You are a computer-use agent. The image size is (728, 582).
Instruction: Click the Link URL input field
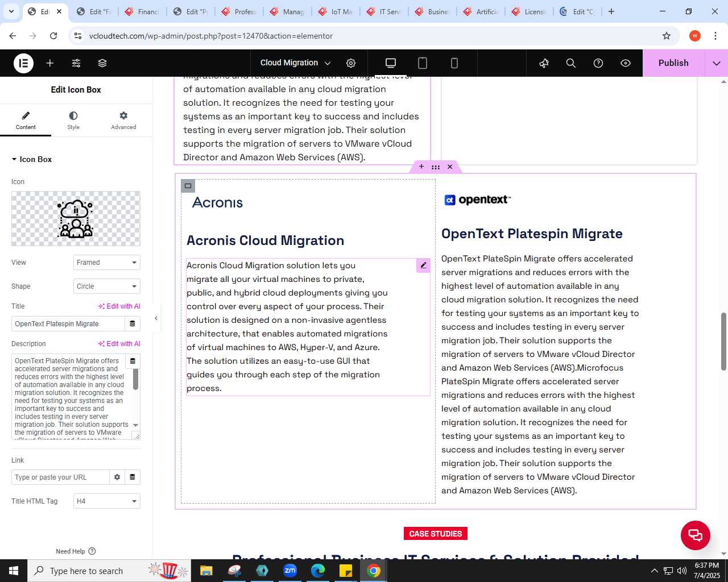point(60,477)
